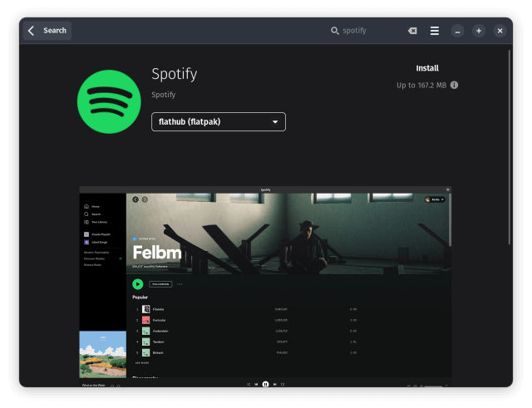Open the flathub (flatpak) source dropdown
The width and height of the screenshot is (532, 408).
[x=219, y=122]
